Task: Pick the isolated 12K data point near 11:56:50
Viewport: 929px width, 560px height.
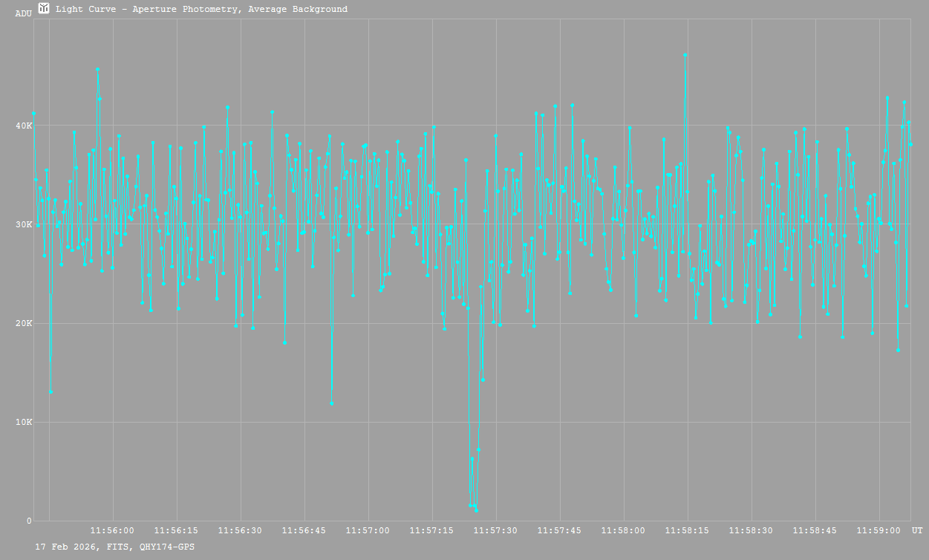Action: pyautogui.click(x=331, y=403)
